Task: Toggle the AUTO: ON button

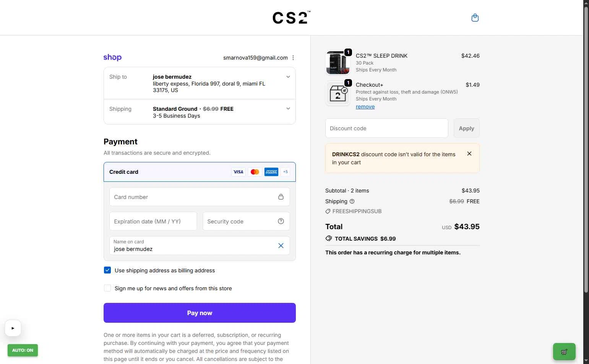Action: click(23, 350)
